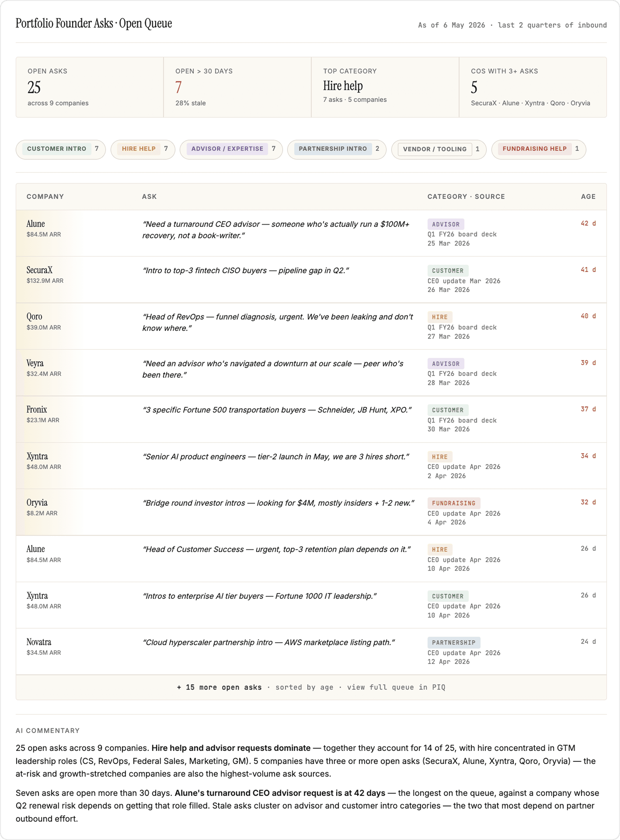Open Qoro company name in table
This screenshot has width=620, height=840.
(34, 317)
